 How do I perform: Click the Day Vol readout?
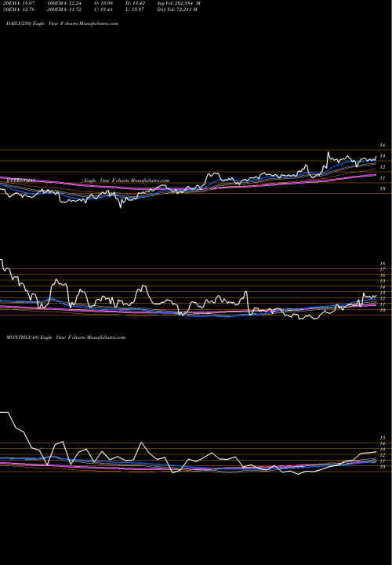[x=176, y=9]
